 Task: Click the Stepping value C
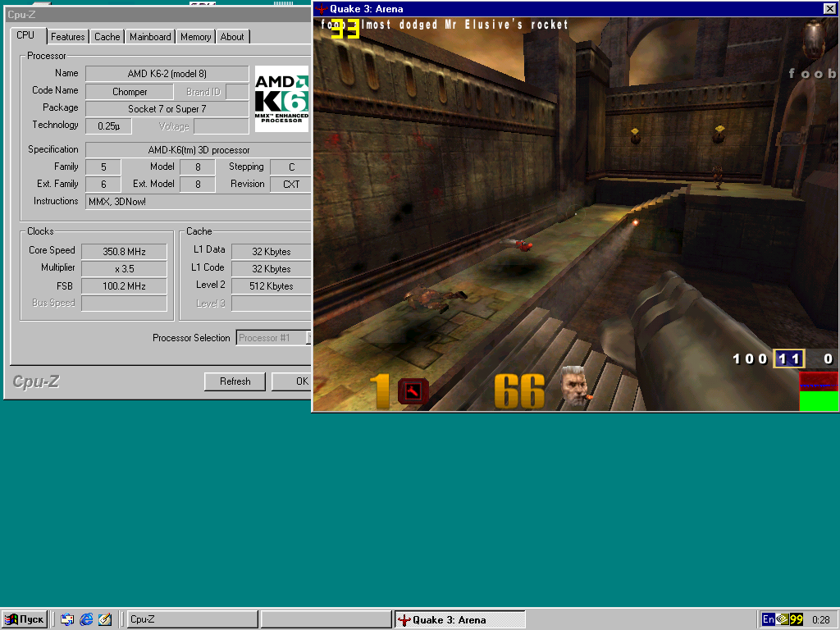pos(291,167)
